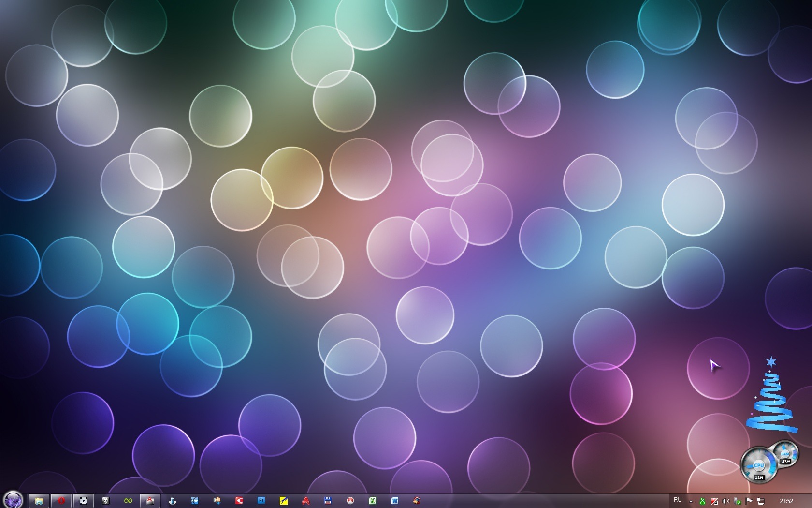Click the RAM meter gadget dial

(x=785, y=454)
